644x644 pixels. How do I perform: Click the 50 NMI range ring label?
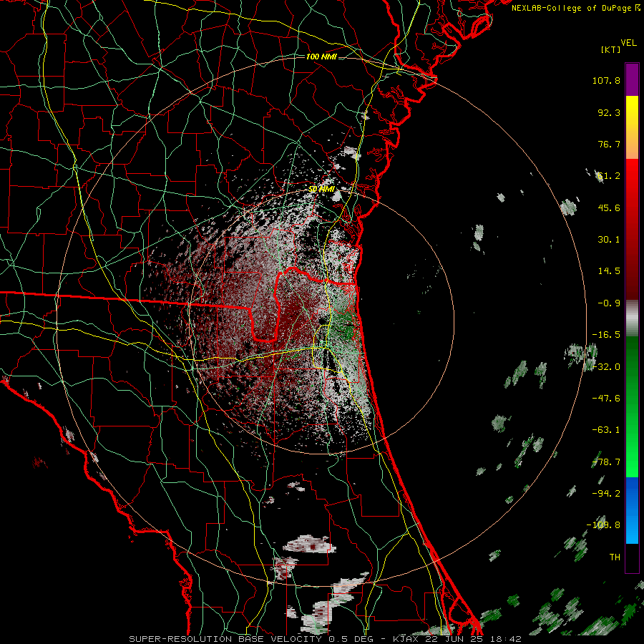click(x=321, y=190)
